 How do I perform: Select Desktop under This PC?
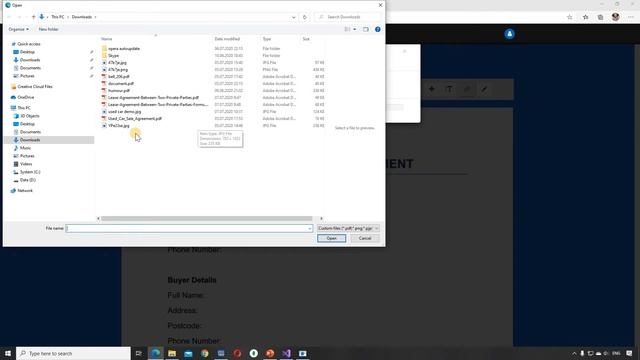27,124
